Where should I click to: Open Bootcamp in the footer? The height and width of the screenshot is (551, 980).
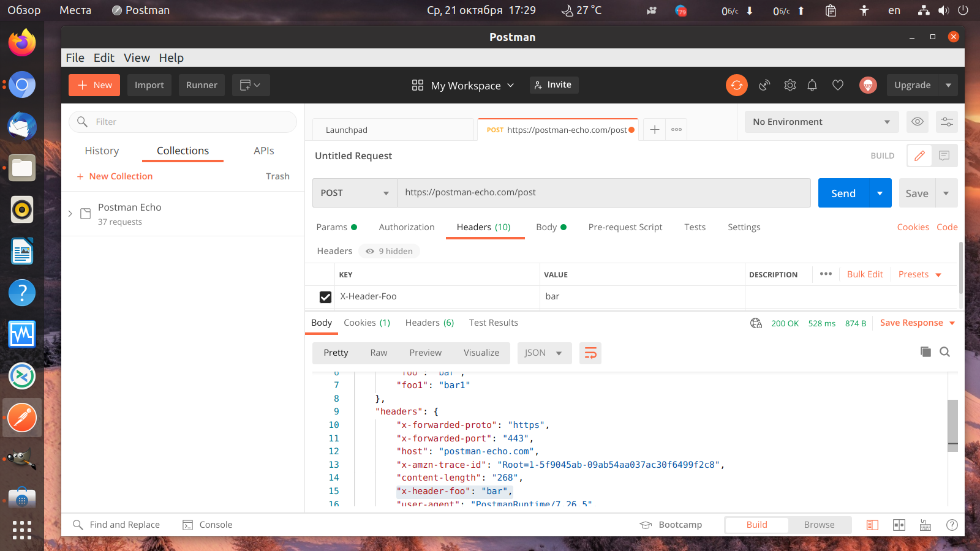pos(671,525)
